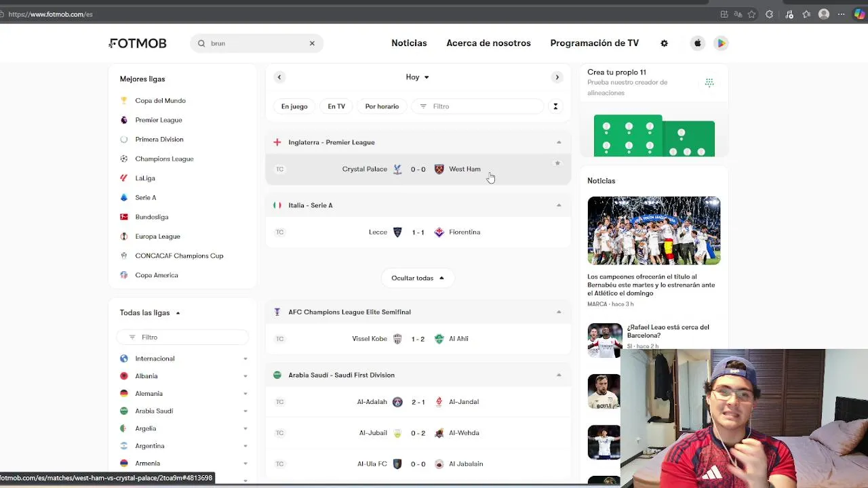Viewport: 868px width, 488px height.
Task: Open the Google Play store icon
Action: (x=721, y=43)
